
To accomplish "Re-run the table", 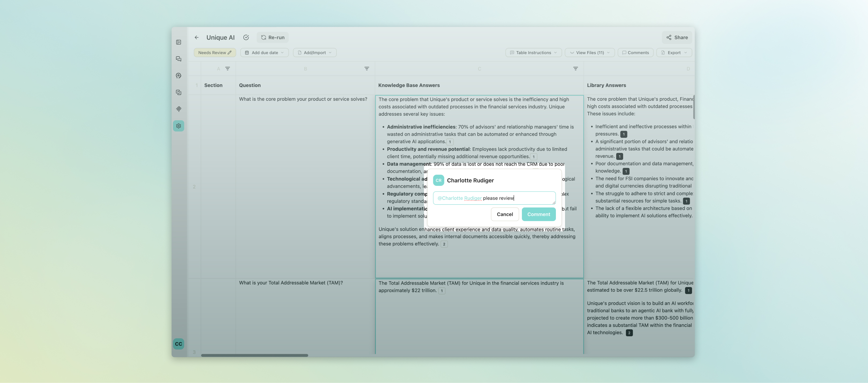I will pyautogui.click(x=273, y=37).
